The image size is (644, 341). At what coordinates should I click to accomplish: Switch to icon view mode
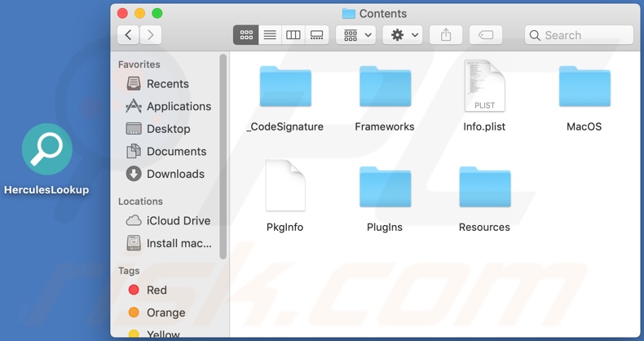click(246, 35)
